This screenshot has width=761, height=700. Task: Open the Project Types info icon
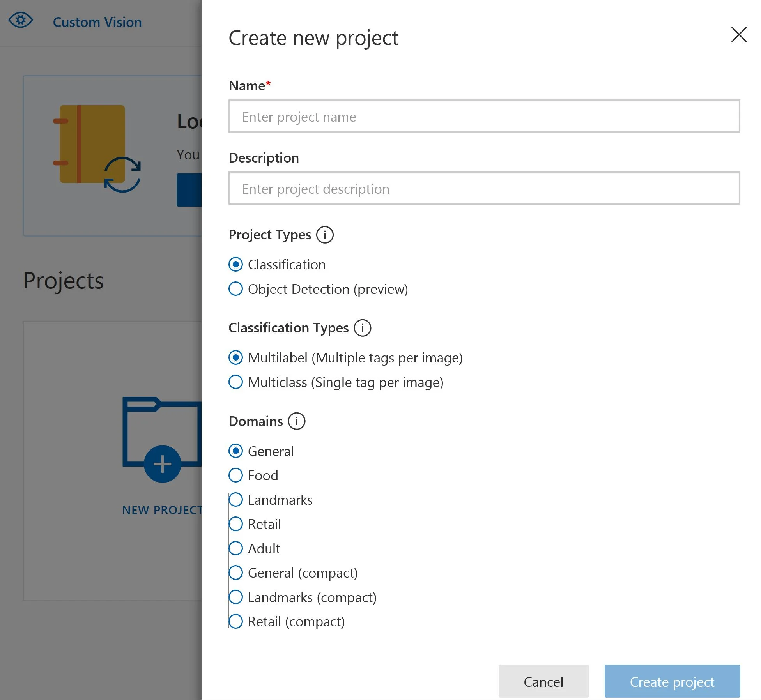coord(325,234)
